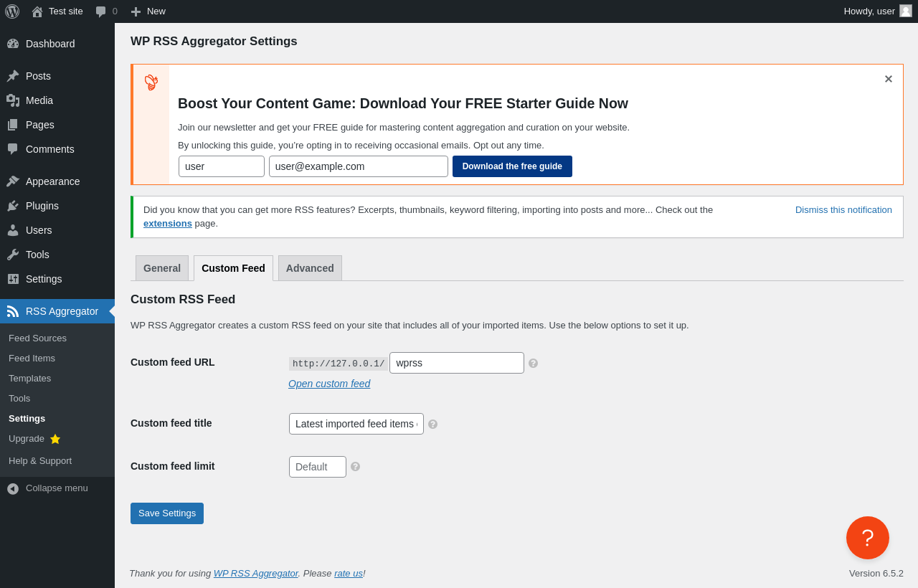The image size is (918, 588).
Task: Click the help icon beside Custom feed title
Action: coord(432,425)
